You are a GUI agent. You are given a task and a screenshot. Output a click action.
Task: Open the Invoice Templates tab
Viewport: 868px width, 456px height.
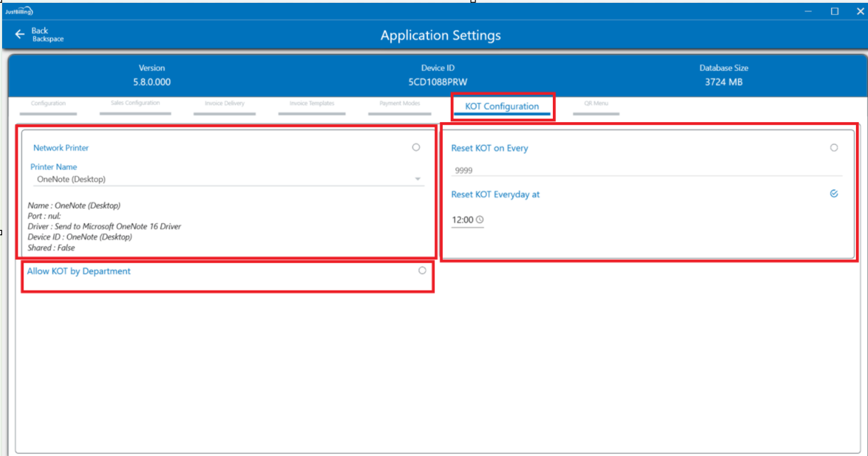[312, 104]
